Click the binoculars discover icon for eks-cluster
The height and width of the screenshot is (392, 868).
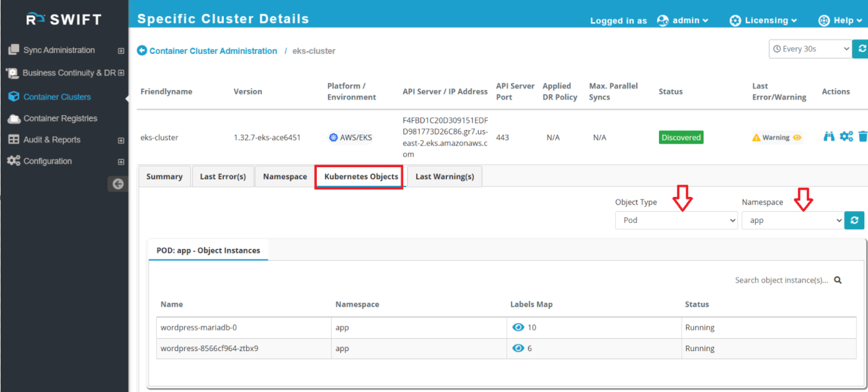coord(829,136)
